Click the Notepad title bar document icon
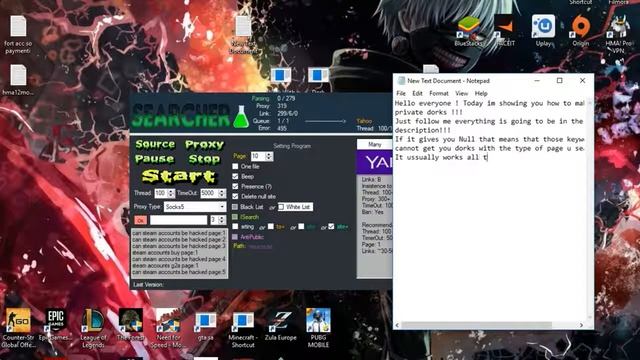 (x=401, y=81)
